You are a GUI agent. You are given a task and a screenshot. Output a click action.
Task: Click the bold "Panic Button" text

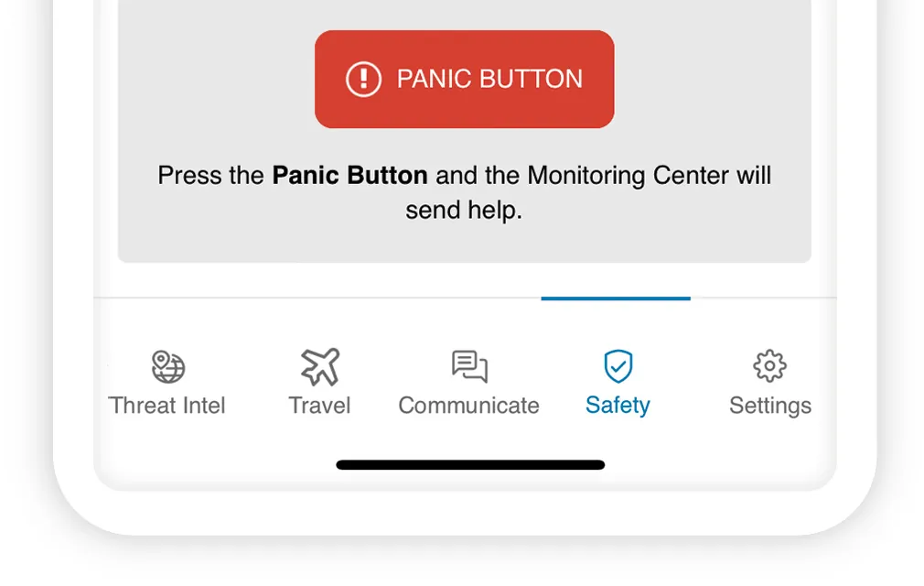pyautogui.click(x=349, y=175)
